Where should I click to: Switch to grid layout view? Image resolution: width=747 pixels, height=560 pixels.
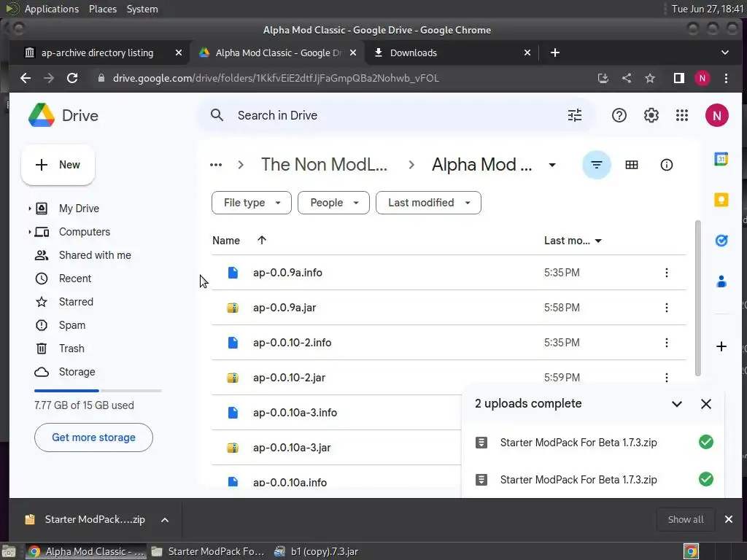point(632,165)
